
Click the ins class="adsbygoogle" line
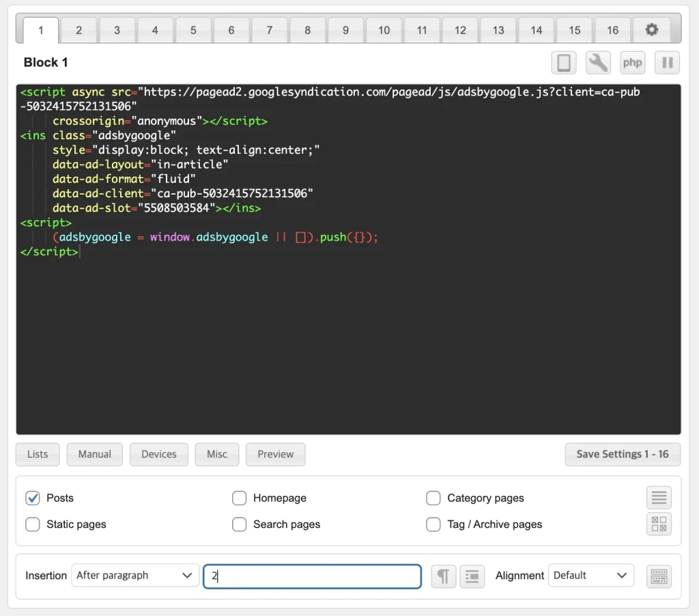pyautogui.click(x=98, y=135)
